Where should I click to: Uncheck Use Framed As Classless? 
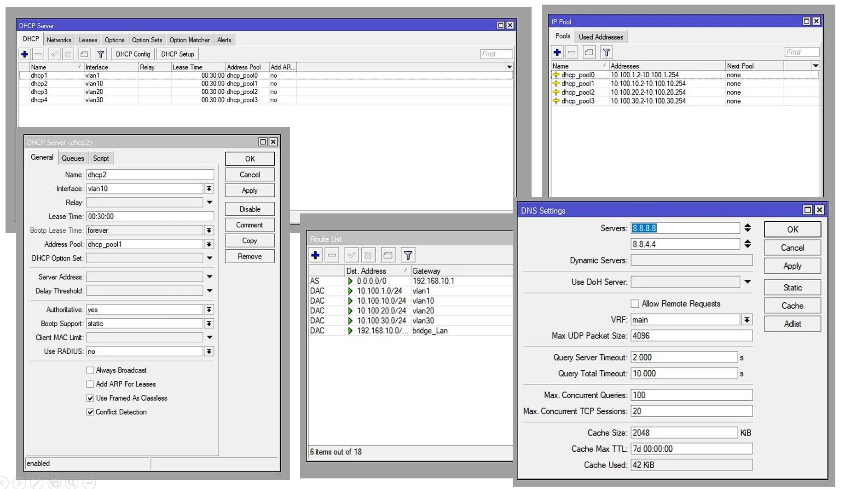pyautogui.click(x=90, y=398)
